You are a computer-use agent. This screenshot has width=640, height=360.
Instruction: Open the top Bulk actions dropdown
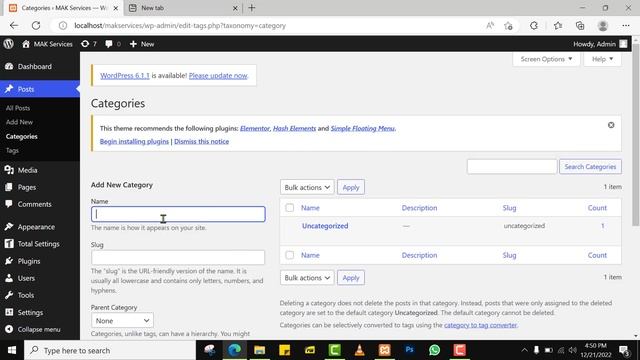[307, 187]
